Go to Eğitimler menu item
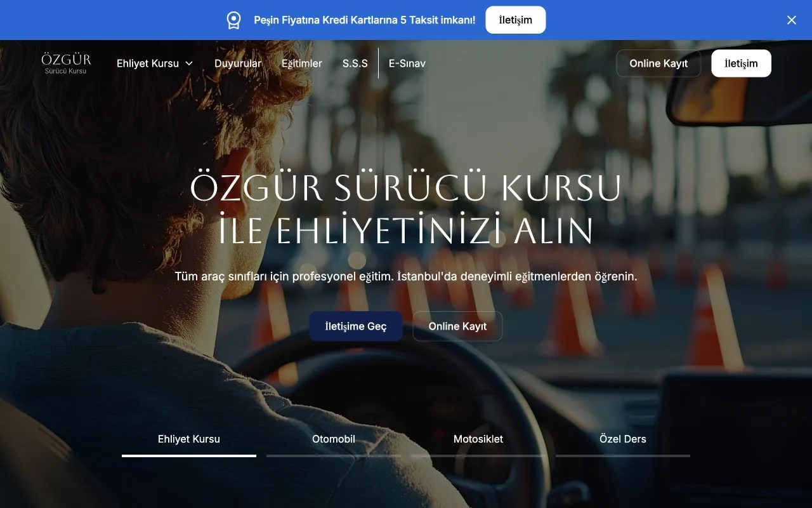812x508 pixels. (x=302, y=63)
